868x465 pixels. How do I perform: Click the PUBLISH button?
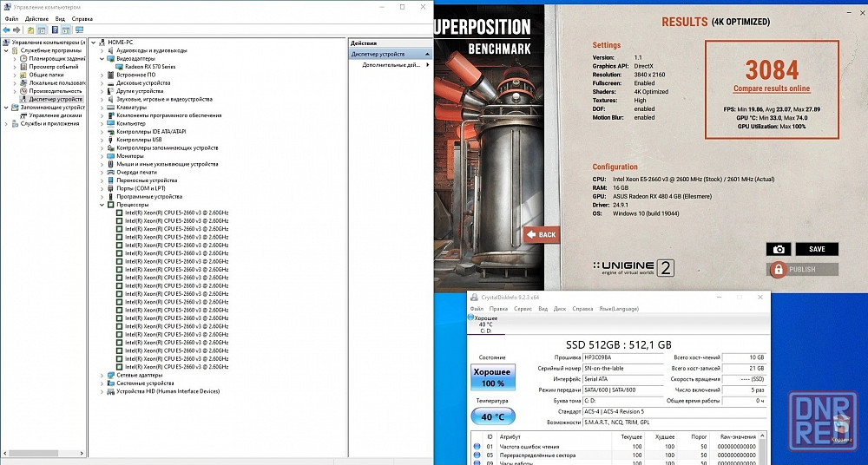click(804, 270)
